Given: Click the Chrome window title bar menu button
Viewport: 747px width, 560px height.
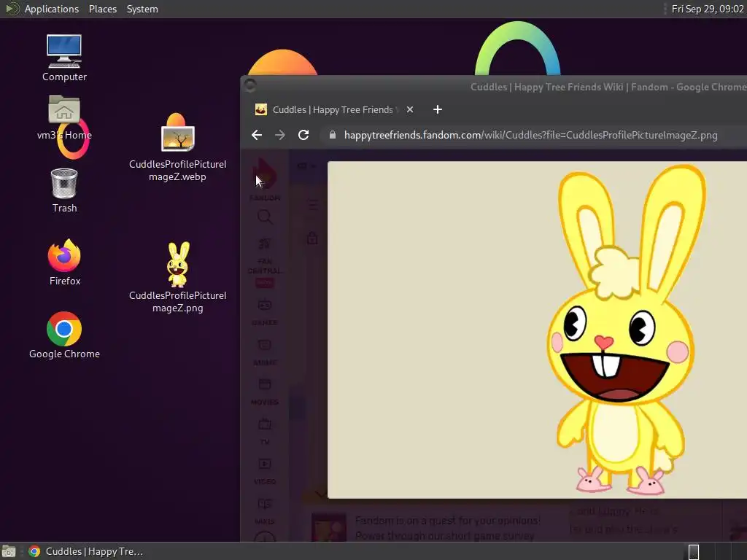Looking at the screenshot, I should click(250, 86).
